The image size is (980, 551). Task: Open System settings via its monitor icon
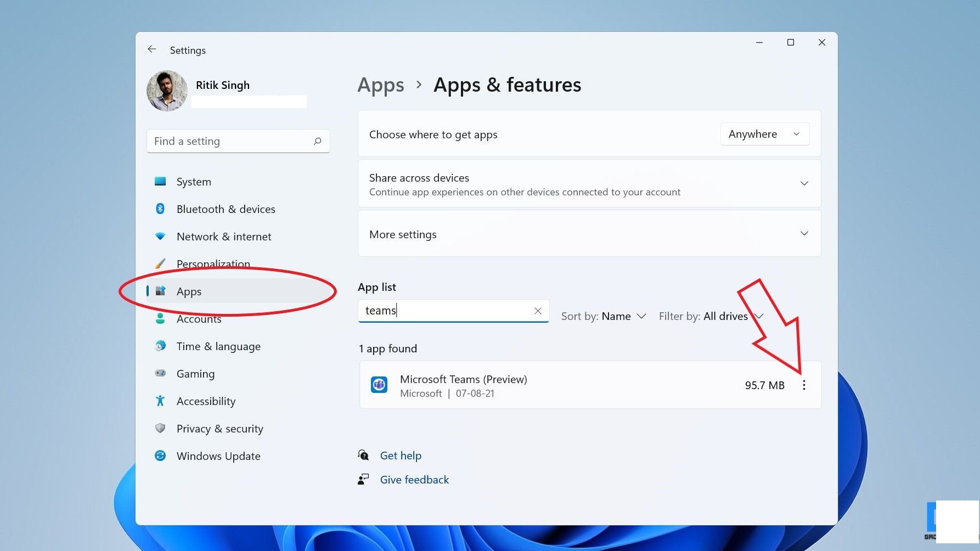click(160, 181)
